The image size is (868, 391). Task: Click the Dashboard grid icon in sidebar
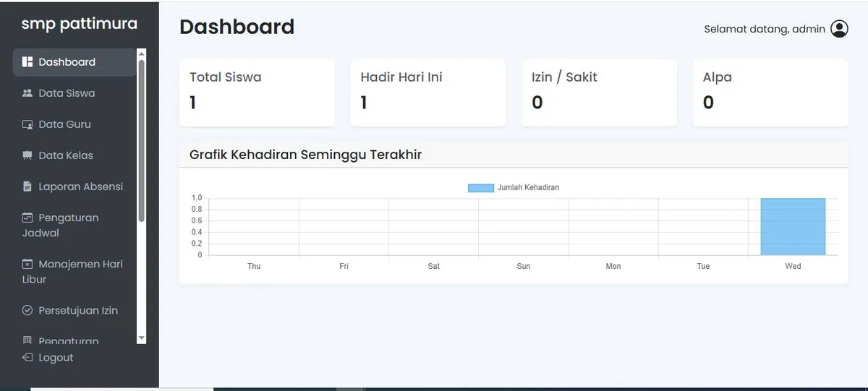[x=27, y=62]
